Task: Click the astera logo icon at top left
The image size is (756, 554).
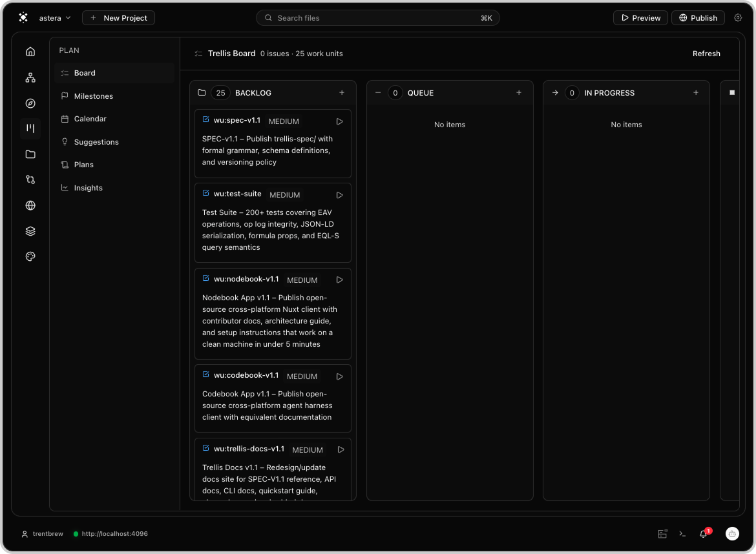Action: click(23, 18)
